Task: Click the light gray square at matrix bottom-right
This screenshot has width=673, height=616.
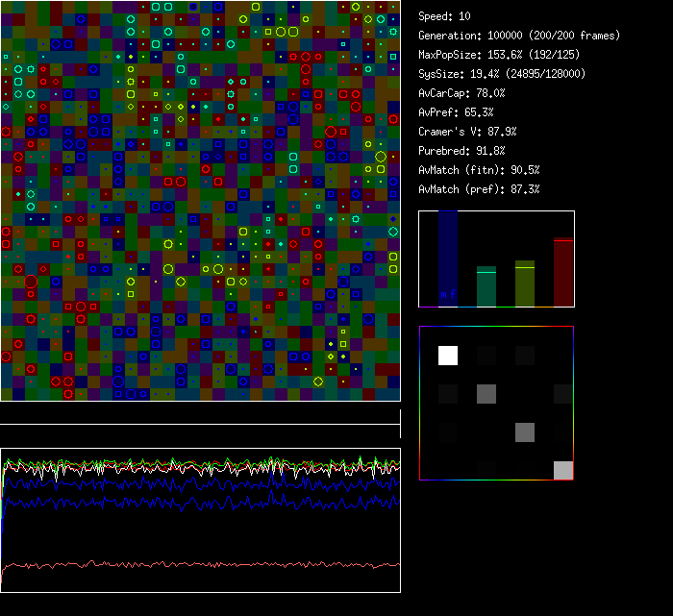Action: point(563,470)
